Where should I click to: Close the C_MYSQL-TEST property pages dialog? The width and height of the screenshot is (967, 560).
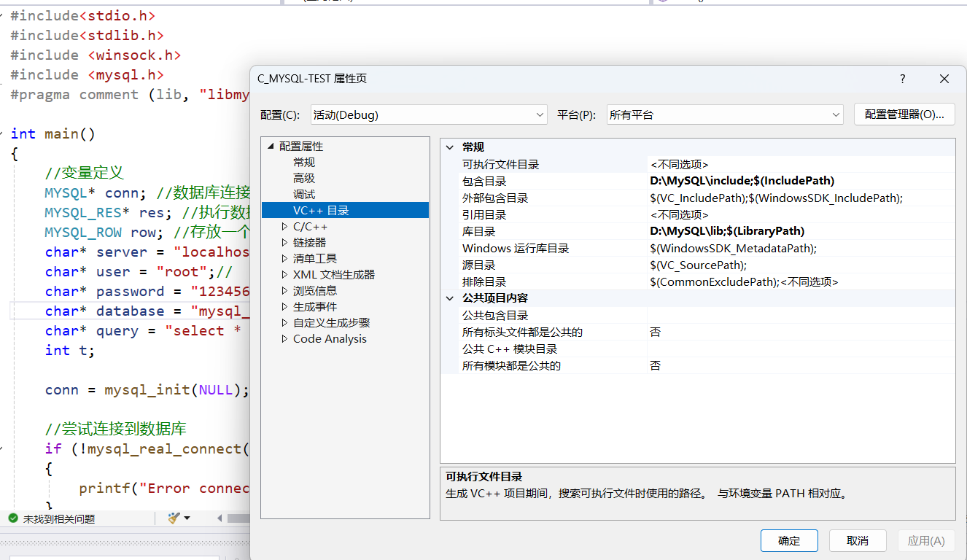944,79
